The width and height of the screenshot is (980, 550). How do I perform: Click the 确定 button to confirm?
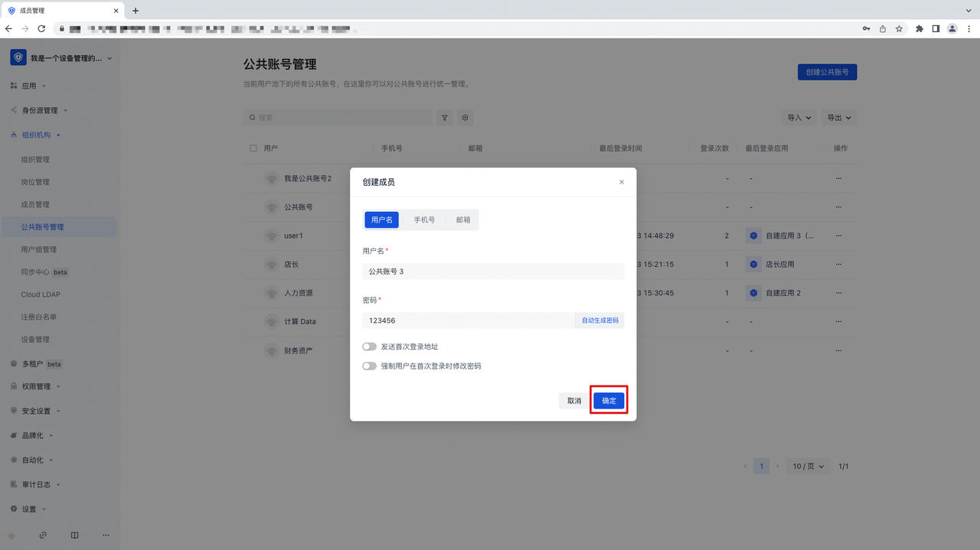point(609,401)
